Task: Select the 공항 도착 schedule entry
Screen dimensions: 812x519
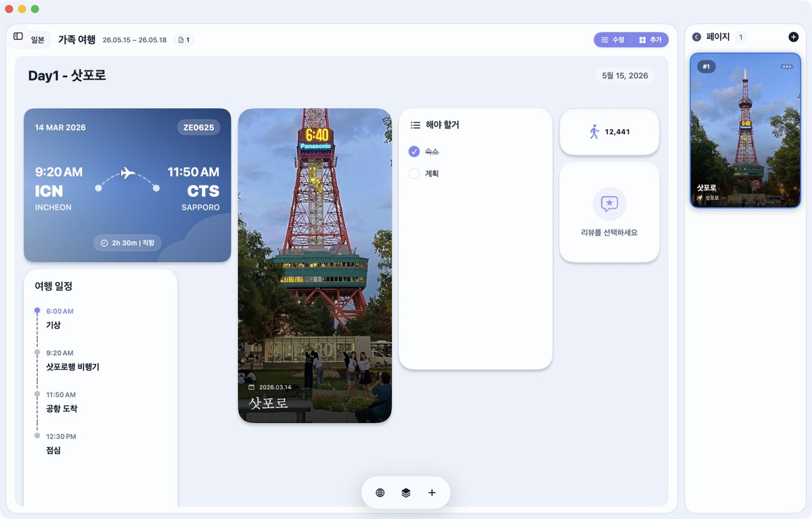Action: click(x=62, y=409)
